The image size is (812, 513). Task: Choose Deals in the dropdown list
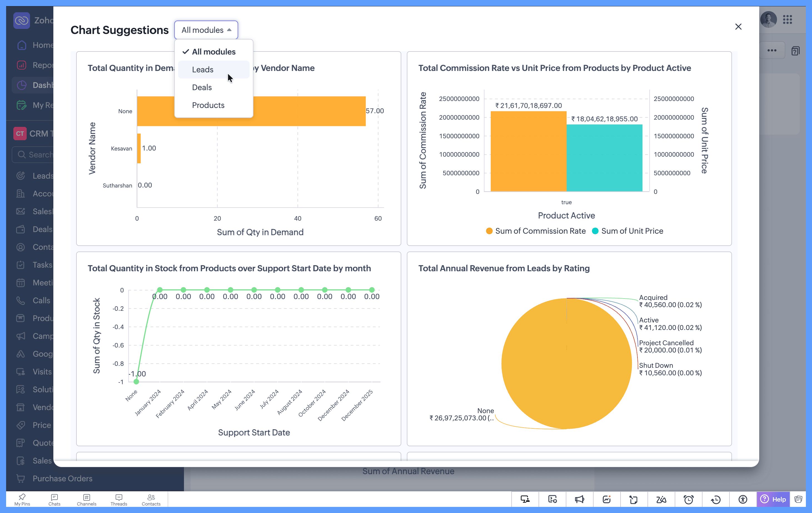click(202, 87)
